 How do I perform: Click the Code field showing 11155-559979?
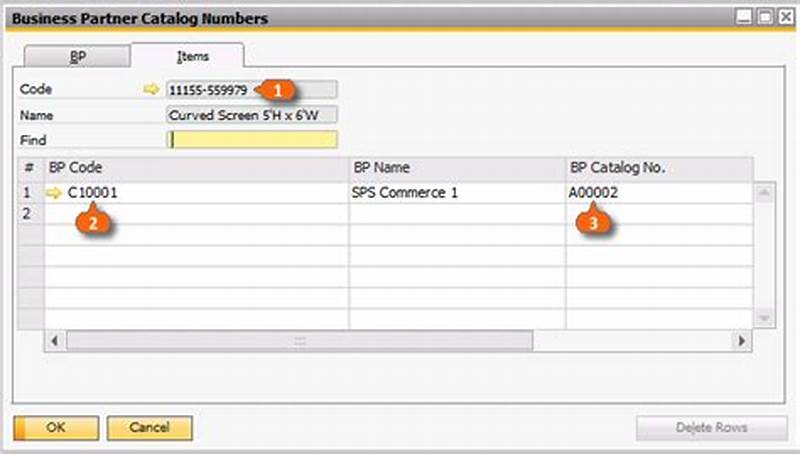click(x=252, y=90)
